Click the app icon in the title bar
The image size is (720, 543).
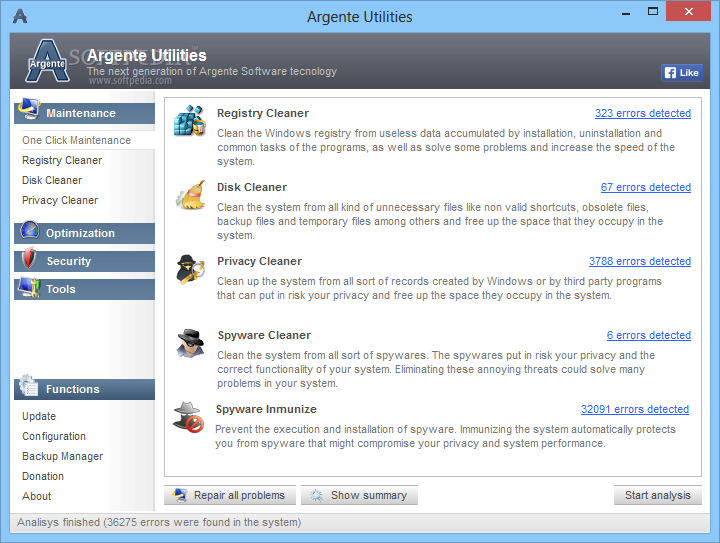pyautogui.click(x=20, y=16)
